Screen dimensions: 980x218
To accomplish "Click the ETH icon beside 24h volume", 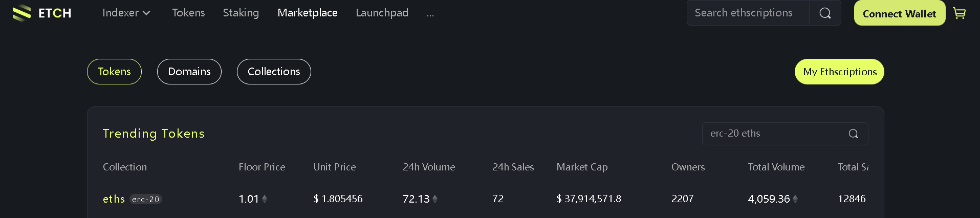I will 435,199.
